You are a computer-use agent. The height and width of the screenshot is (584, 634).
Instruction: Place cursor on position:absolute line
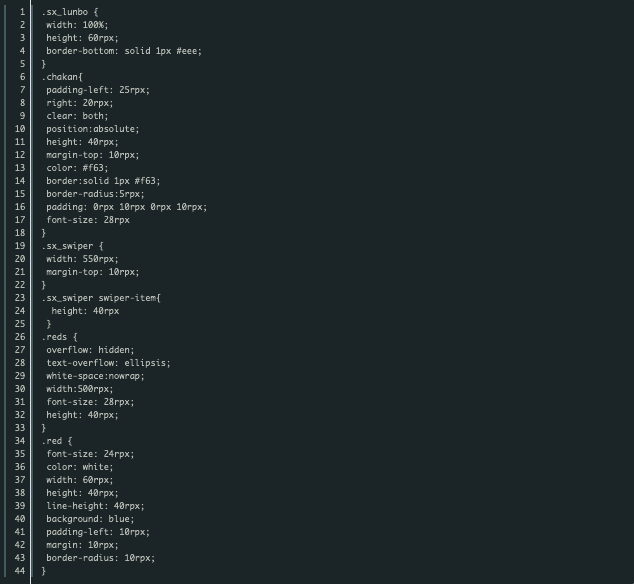coord(93,129)
